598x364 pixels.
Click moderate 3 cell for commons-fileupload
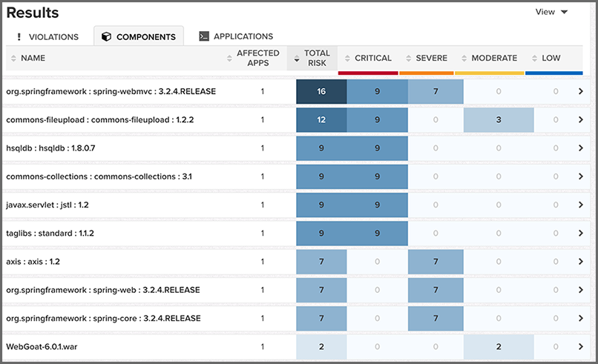(x=499, y=119)
